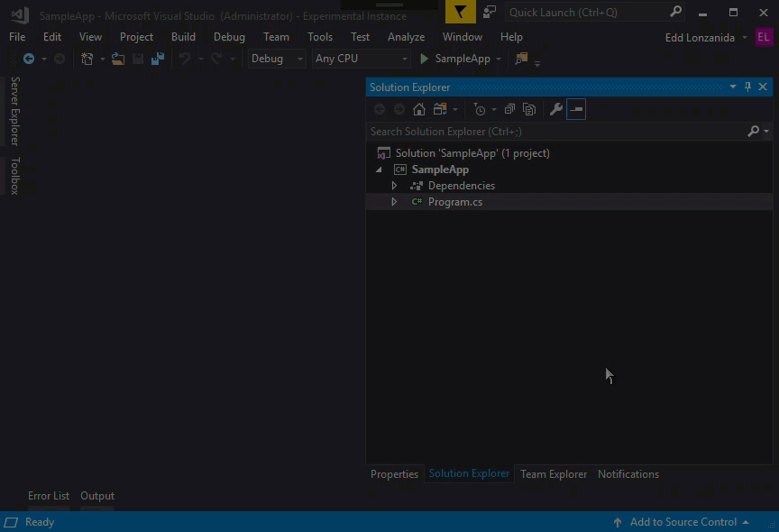Click the Open File toolbar icon
779x532 pixels.
click(x=118, y=59)
